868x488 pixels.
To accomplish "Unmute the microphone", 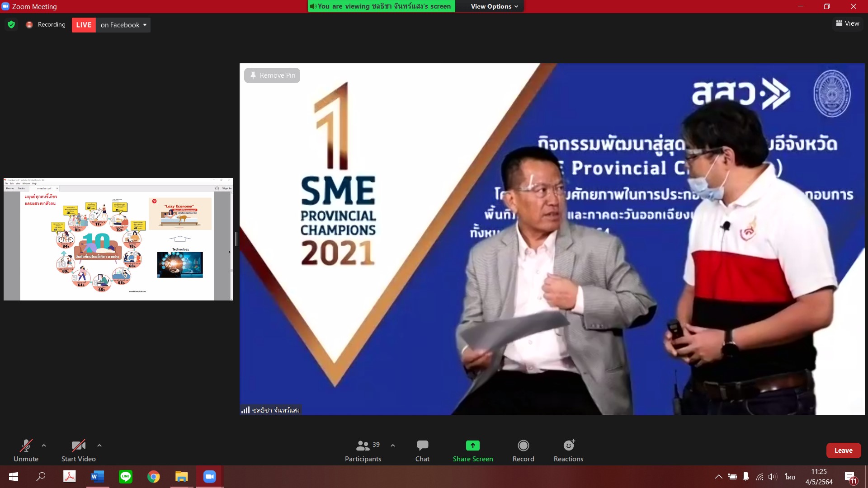I will (x=26, y=446).
